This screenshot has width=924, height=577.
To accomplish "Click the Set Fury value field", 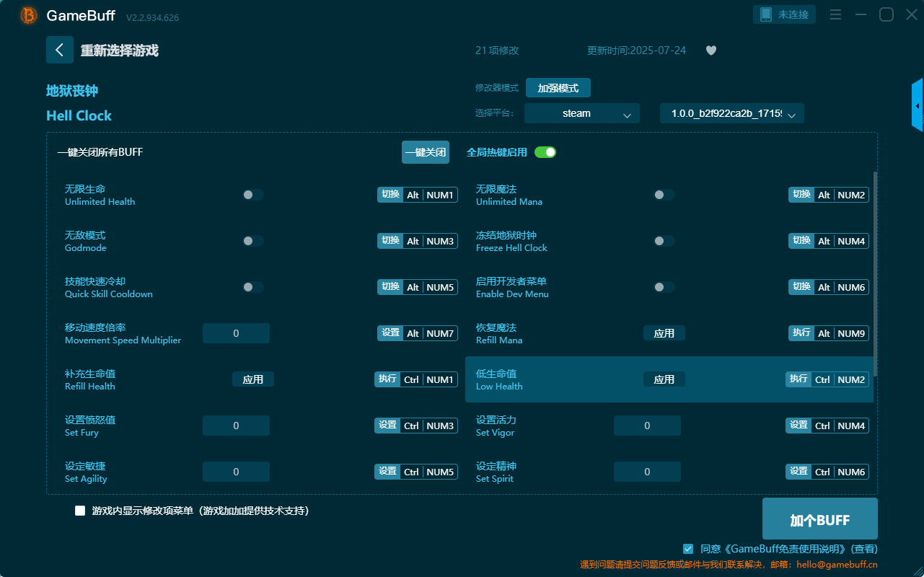I will click(x=236, y=426).
